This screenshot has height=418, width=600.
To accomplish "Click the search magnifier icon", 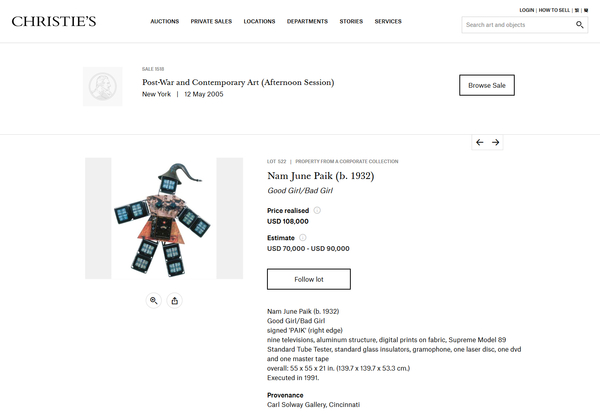I will pos(580,25).
